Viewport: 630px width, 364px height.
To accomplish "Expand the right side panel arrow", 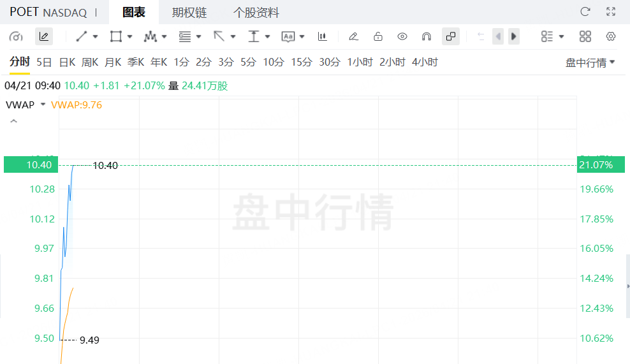I will [628, 286].
